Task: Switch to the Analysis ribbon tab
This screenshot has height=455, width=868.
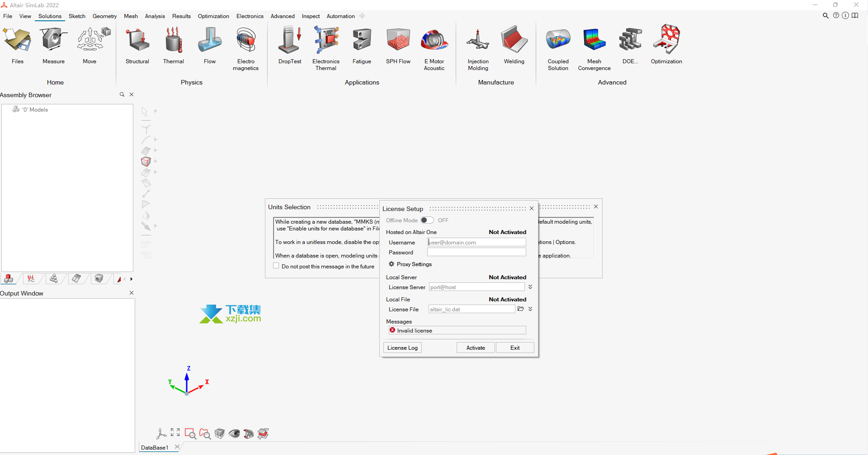Action: pyautogui.click(x=155, y=16)
